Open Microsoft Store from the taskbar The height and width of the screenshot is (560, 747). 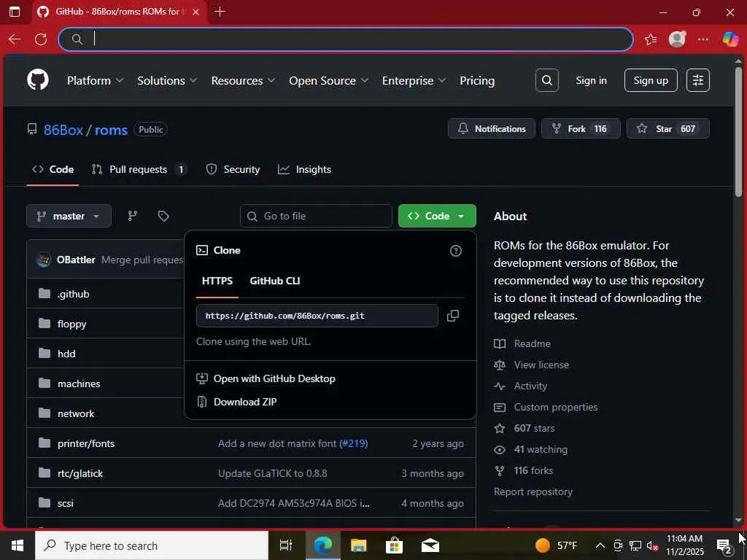pyautogui.click(x=394, y=545)
